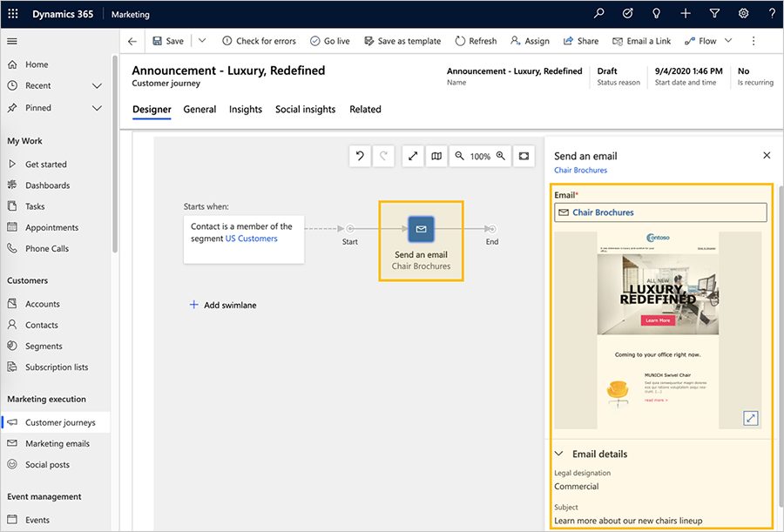Screen dimensions: 784x532
Task: Expand the Recent section in the sidebar
Action: pyautogui.click(x=96, y=85)
